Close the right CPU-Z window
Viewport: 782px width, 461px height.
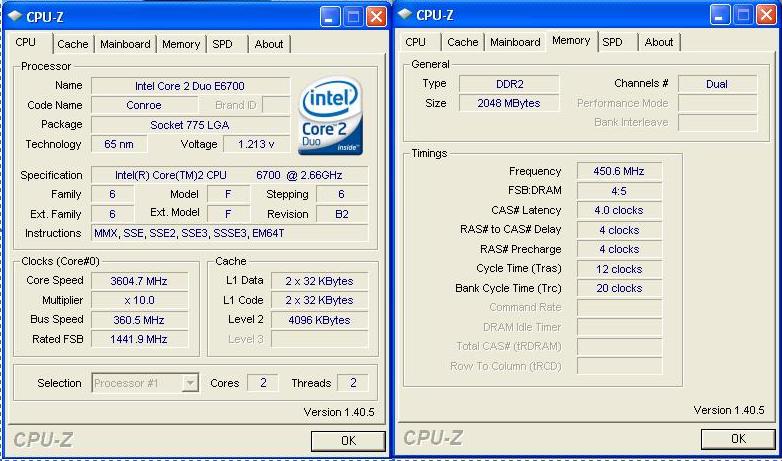point(766,15)
